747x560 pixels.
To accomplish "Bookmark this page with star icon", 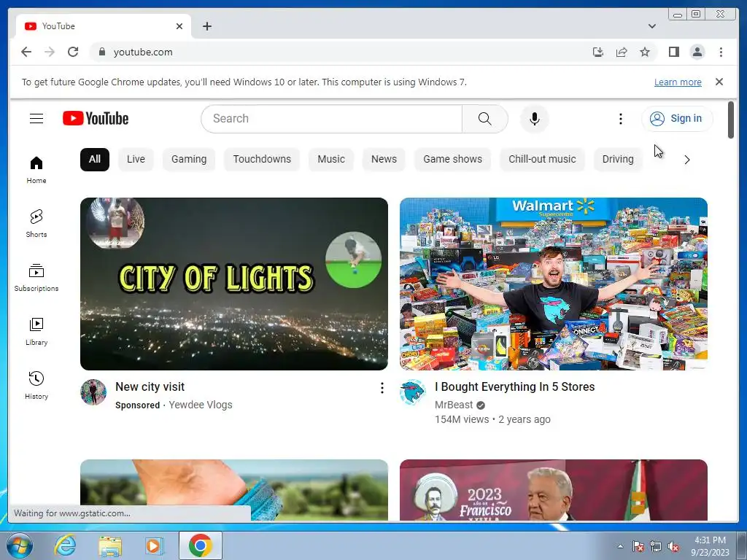I will pyautogui.click(x=645, y=52).
